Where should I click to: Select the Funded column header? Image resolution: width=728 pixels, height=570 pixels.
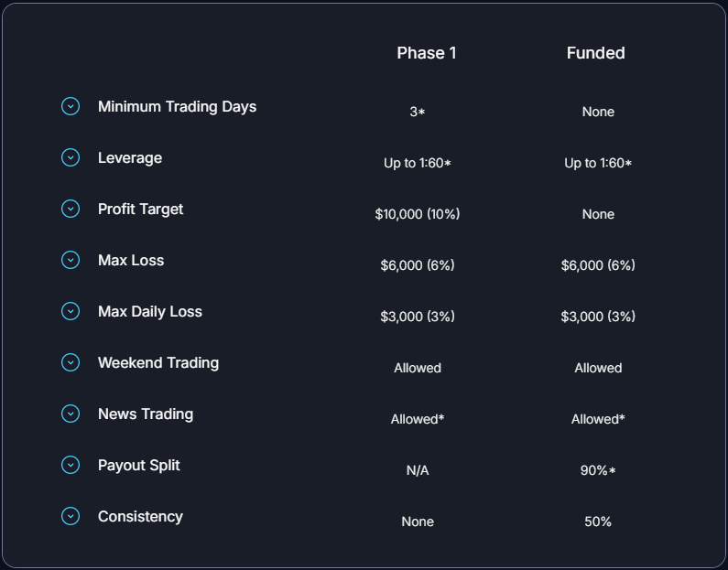pyautogui.click(x=596, y=53)
